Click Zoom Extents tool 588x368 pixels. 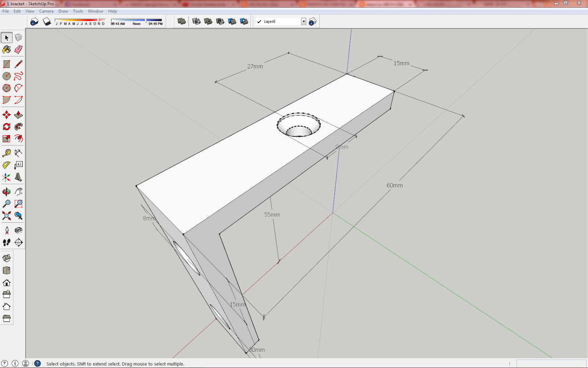7,216
